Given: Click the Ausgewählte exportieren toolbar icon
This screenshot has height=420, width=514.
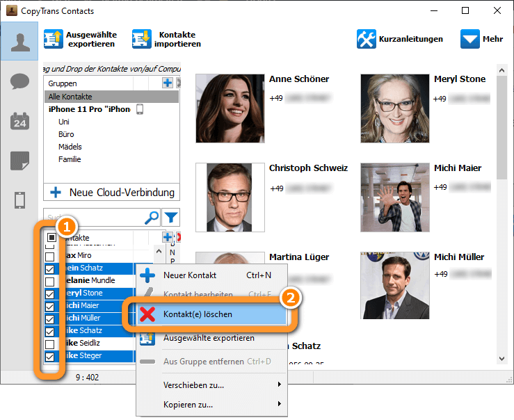Looking at the screenshot, I should click(x=53, y=39).
